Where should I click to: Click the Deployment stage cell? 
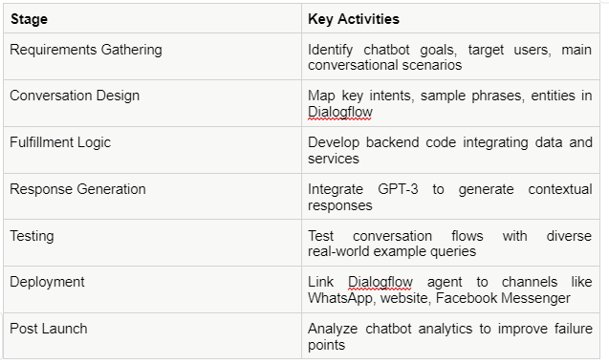[152, 289]
